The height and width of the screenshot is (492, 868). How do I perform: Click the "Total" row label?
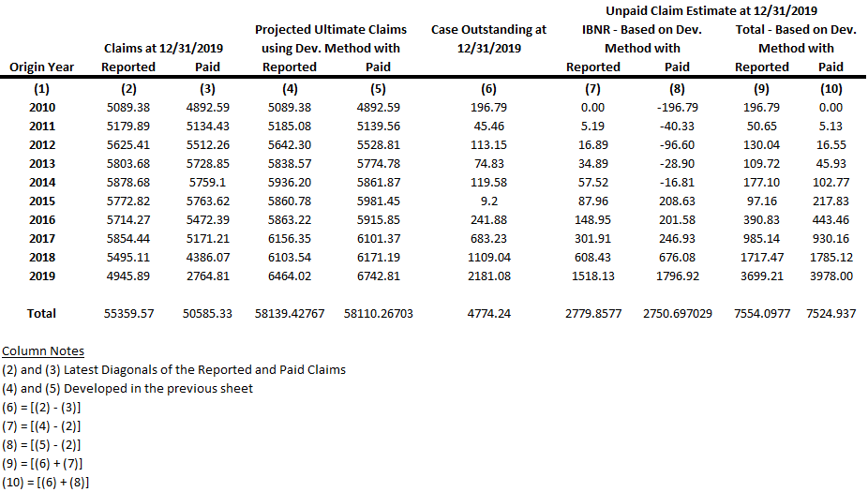pyautogui.click(x=42, y=313)
